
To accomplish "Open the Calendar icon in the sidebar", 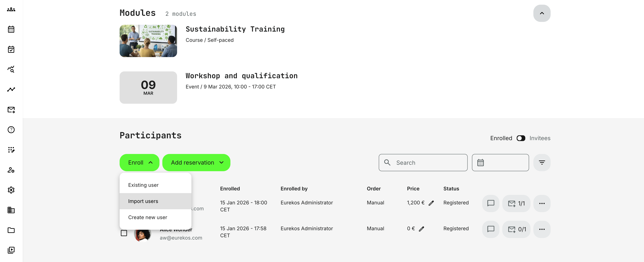I will tap(11, 29).
